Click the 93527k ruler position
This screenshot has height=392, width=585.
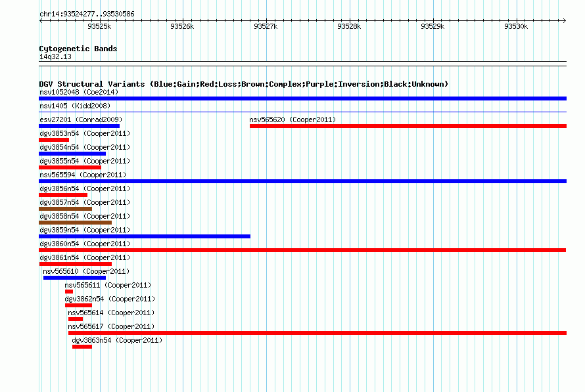click(266, 26)
